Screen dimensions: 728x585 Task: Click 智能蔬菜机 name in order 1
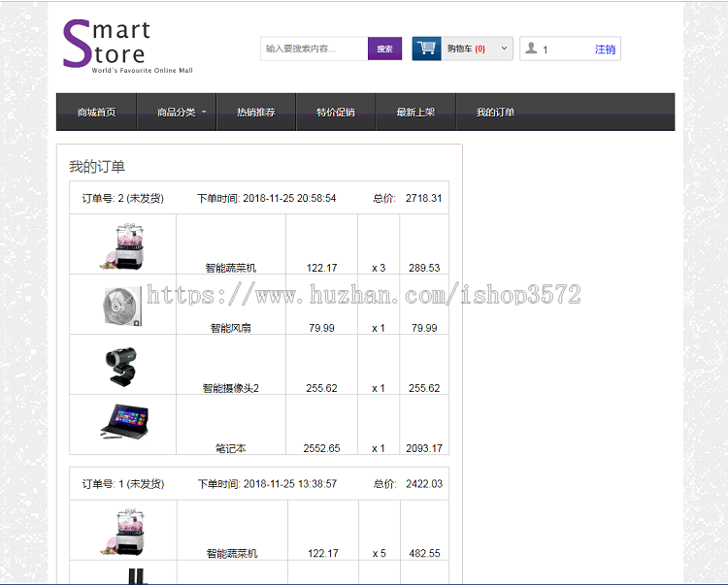pos(232,553)
